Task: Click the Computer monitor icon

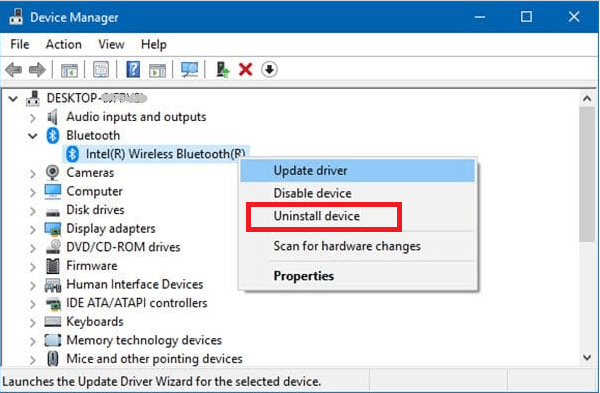Action: click(52, 191)
